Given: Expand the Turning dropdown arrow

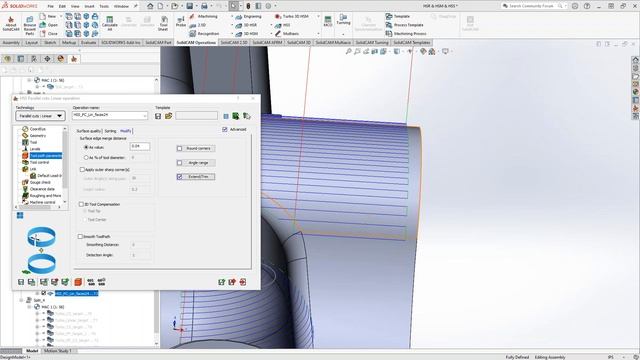Looking at the screenshot, I should pos(343,34).
